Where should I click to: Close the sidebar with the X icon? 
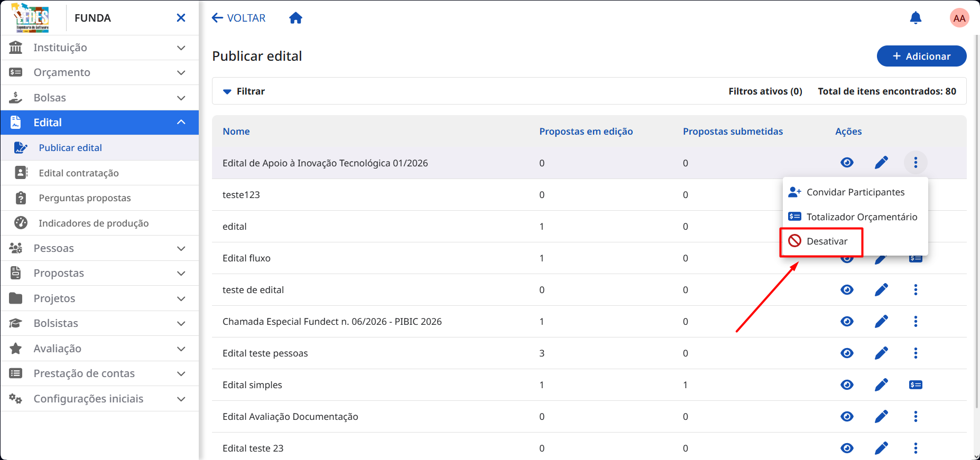click(181, 18)
